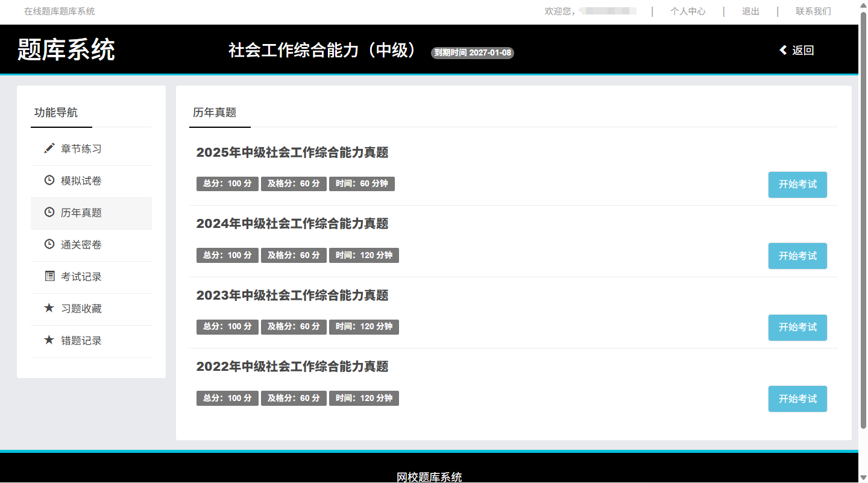This screenshot has width=868, height=483.
Task: Open 个人中心 in the top bar
Action: (x=688, y=11)
